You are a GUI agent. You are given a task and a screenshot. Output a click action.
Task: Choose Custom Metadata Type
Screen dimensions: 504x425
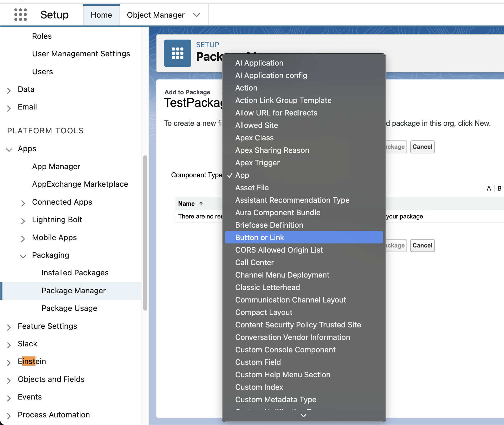[304, 400]
